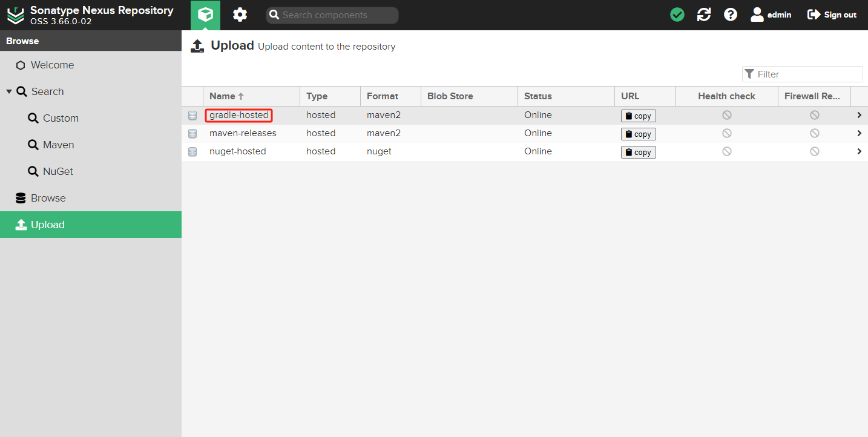The width and height of the screenshot is (868, 437).
Task: Click the Sign out link
Action: pyautogui.click(x=832, y=15)
